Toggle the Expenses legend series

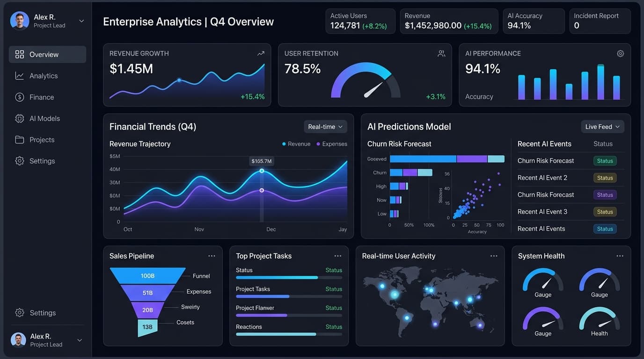tap(332, 144)
